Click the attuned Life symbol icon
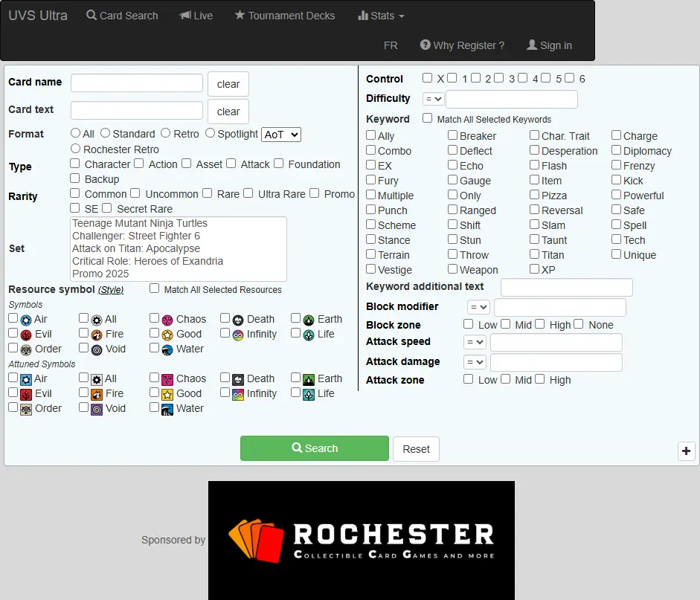 [309, 394]
